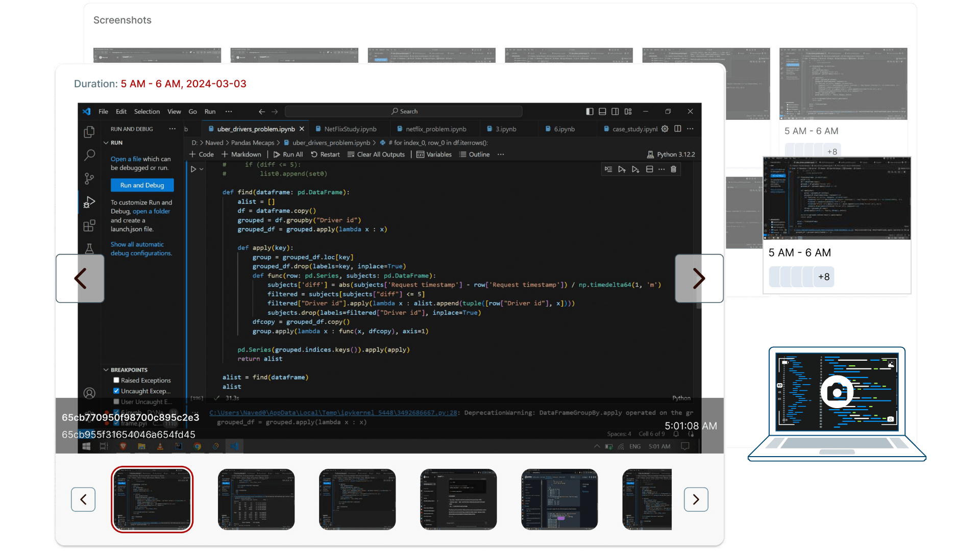Viewport: 980px width, 551px height.
Task: Click Clear All Outputs
Action: click(376, 155)
